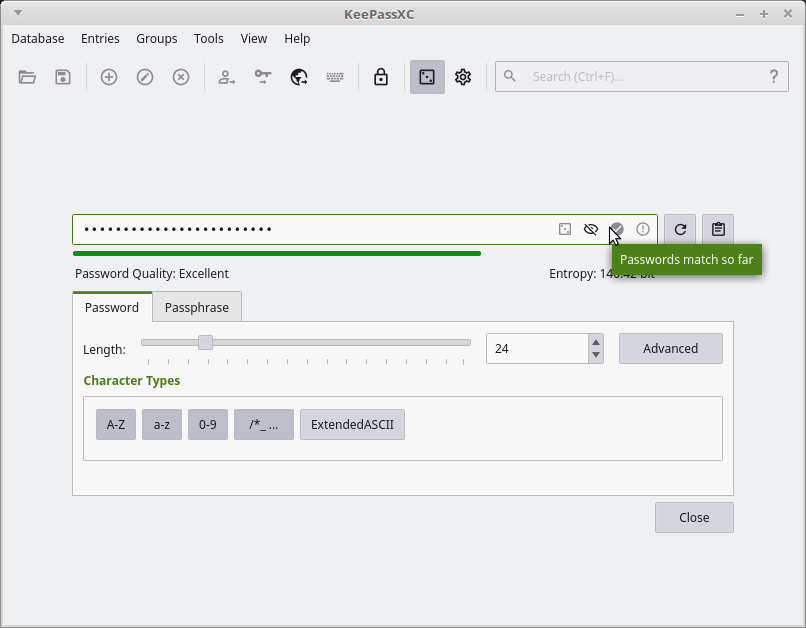Switch to the Passphrase tab

point(197,307)
